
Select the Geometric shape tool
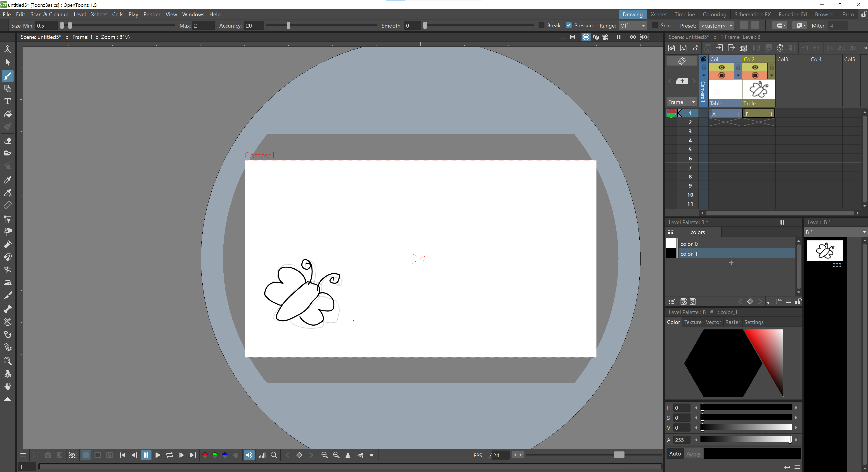point(8,89)
